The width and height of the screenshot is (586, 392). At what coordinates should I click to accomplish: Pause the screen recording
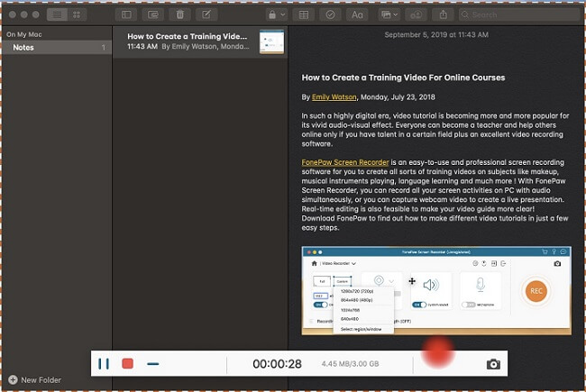pos(104,363)
